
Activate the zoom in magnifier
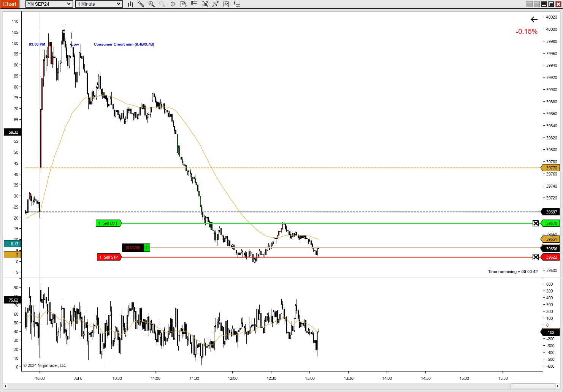(x=152, y=4)
